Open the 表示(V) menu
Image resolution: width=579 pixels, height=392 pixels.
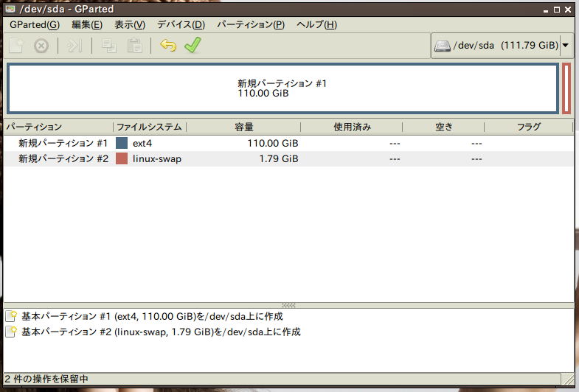(130, 25)
